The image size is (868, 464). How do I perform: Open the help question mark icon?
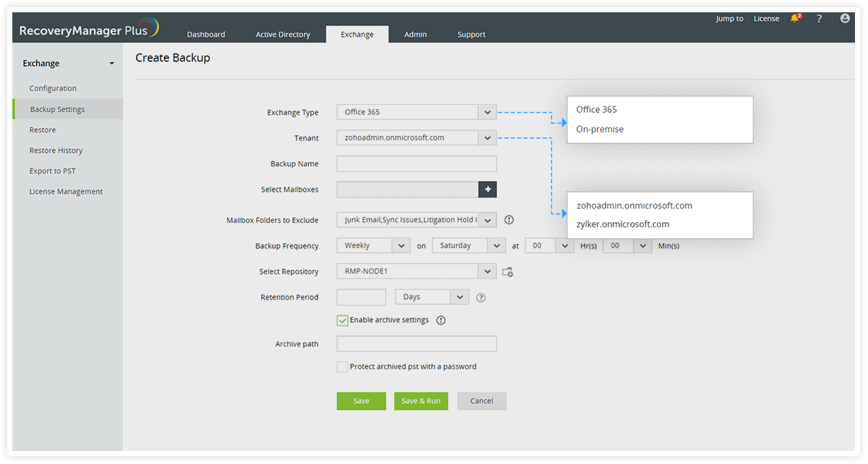[x=819, y=19]
